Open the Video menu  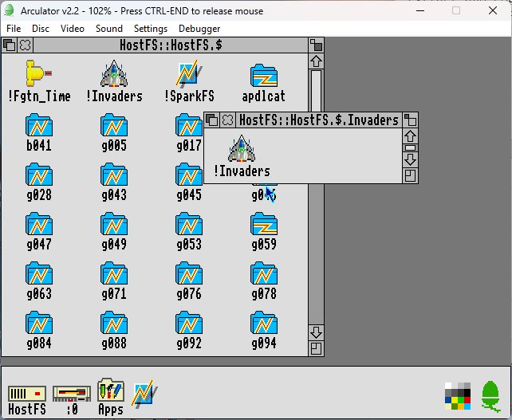coord(72,29)
